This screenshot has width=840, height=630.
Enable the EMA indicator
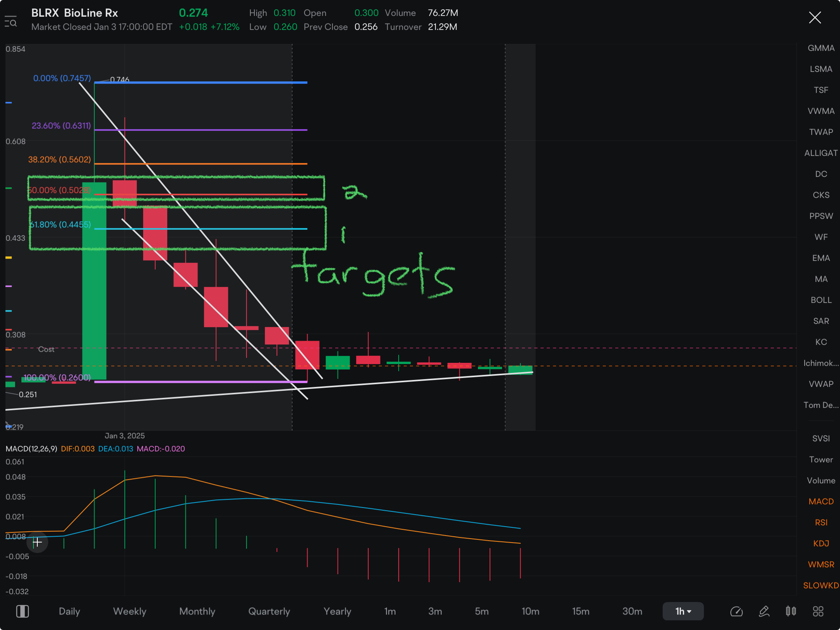click(821, 258)
